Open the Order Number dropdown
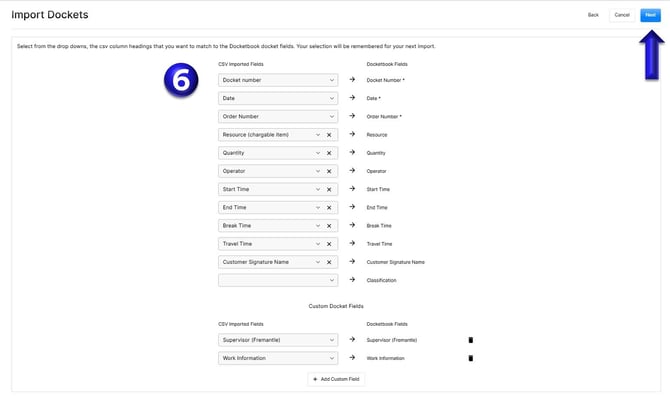The height and width of the screenshot is (398, 670). [278, 116]
